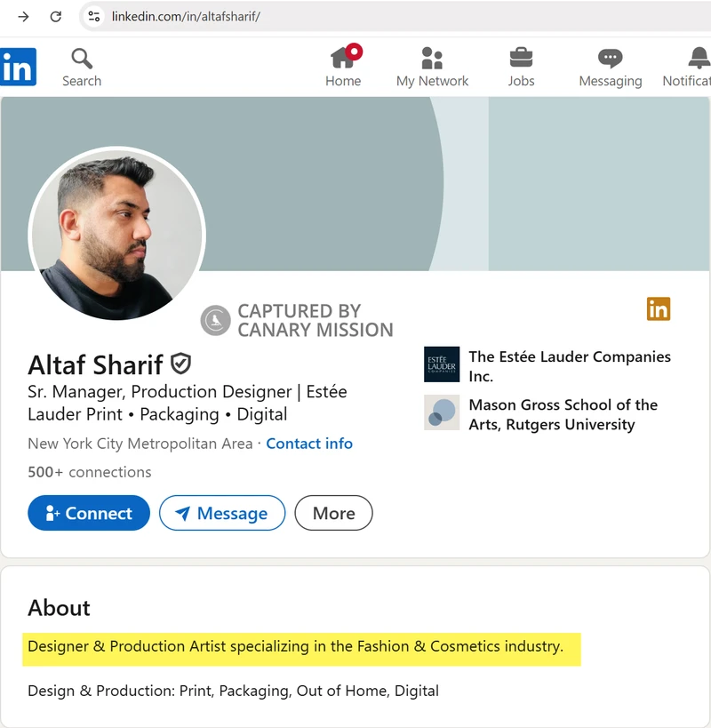Open Messaging chat bubble icon
The height and width of the screenshot is (728, 711).
(x=611, y=59)
